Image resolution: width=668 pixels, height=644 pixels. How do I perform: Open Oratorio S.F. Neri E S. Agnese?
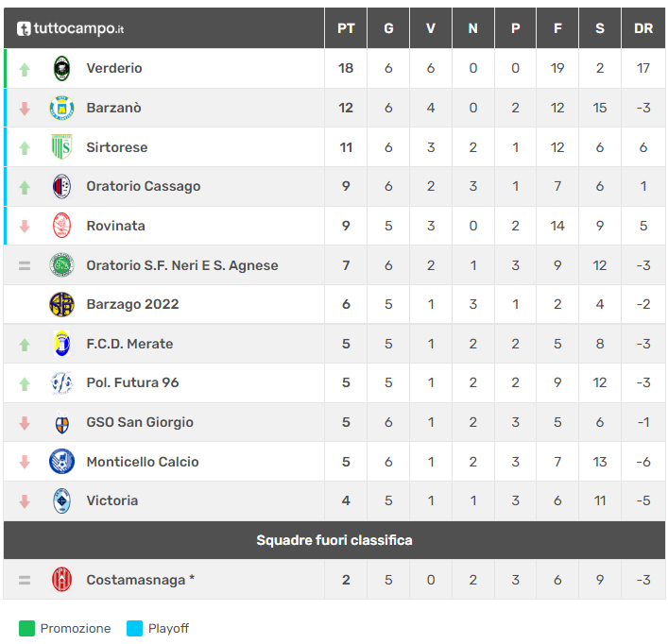182,265
